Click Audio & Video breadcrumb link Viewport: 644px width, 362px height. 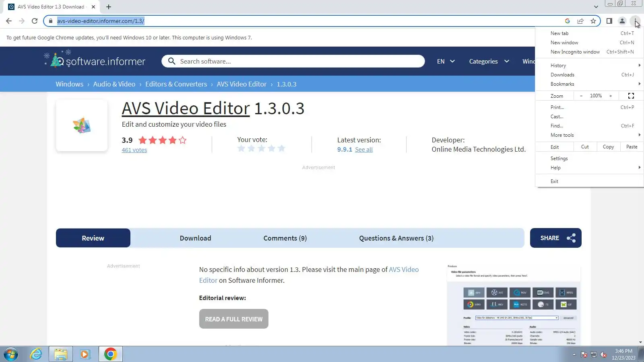click(x=114, y=84)
